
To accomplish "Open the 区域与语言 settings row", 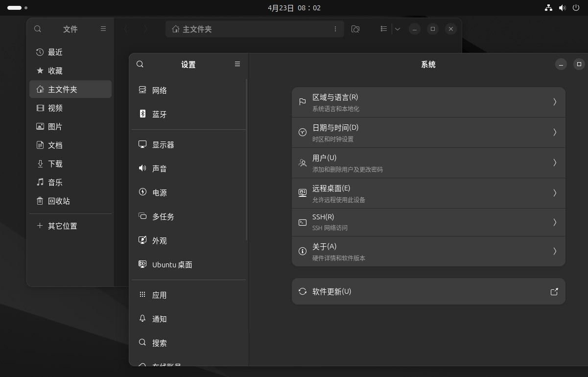I will point(428,102).
